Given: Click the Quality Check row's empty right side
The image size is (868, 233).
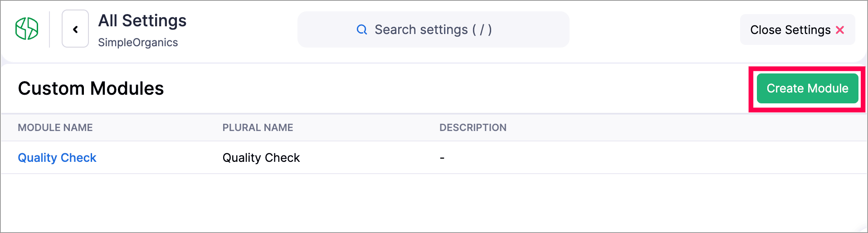Looking at the screenshot, I should pos(680,158).
